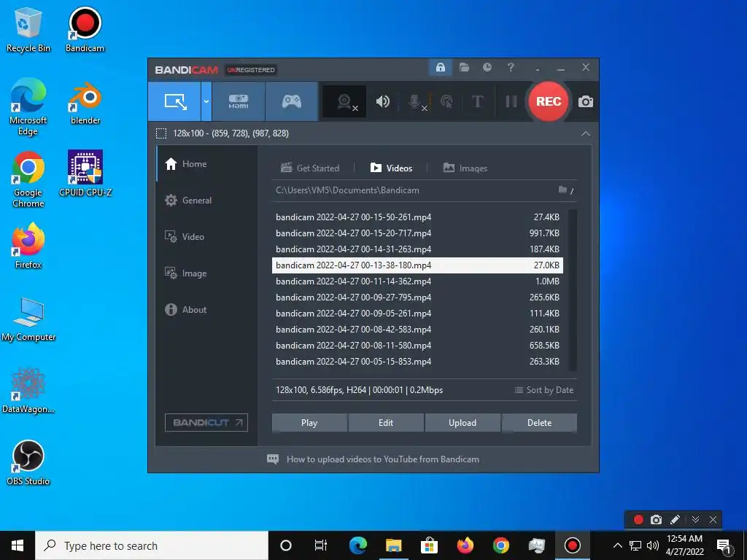Open Bandicam desktop shortcut icon
This screenshot has width=747, height=560.
(x=85, y=29)
